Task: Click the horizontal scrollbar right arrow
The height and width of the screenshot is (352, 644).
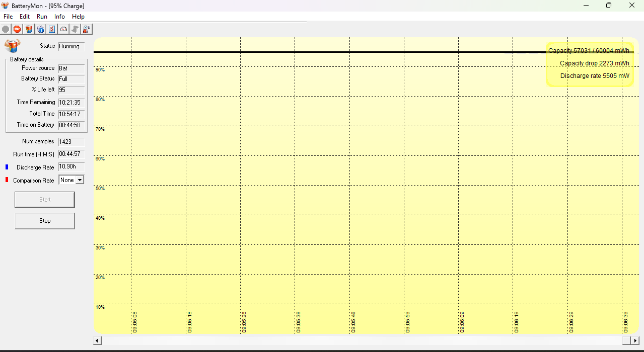Action: click(x=635, y=341)
